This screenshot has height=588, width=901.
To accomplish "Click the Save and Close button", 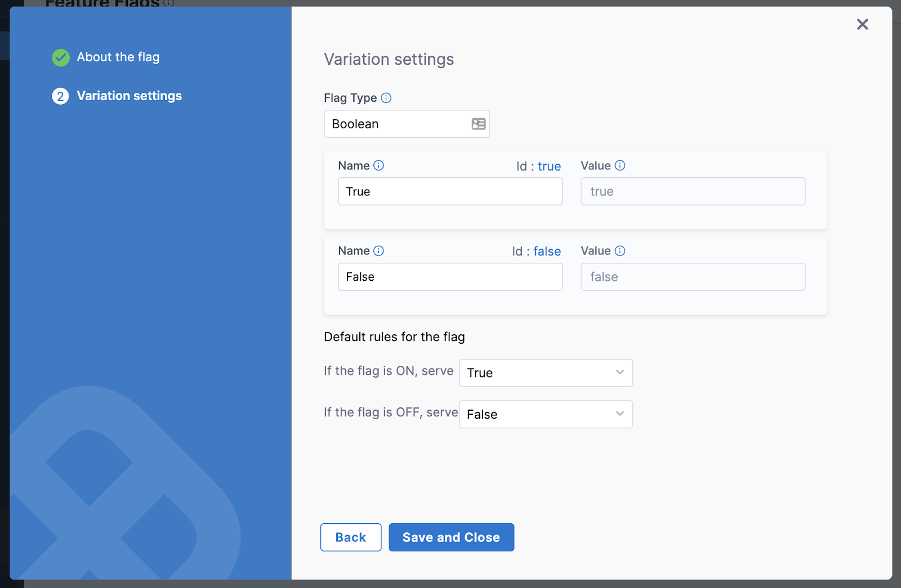I will 451,537.
